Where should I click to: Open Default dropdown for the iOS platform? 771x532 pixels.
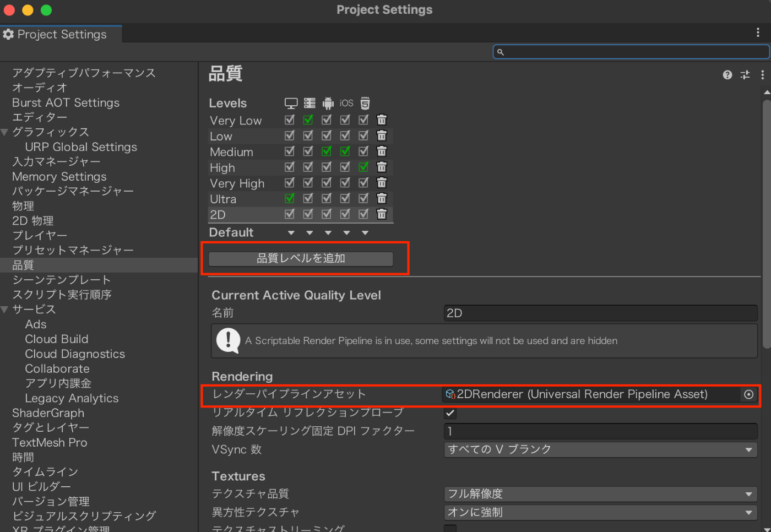click(346, 233)
